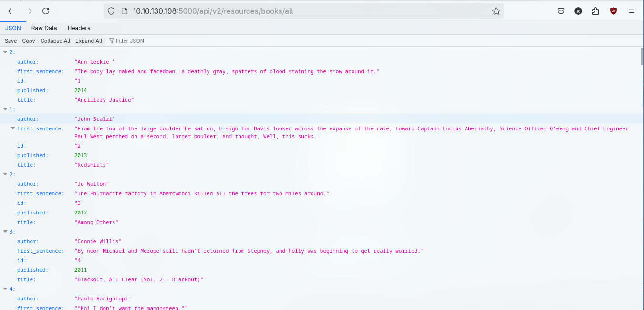
Task: Select the id value "2"
Action: [x=79, y=146]
